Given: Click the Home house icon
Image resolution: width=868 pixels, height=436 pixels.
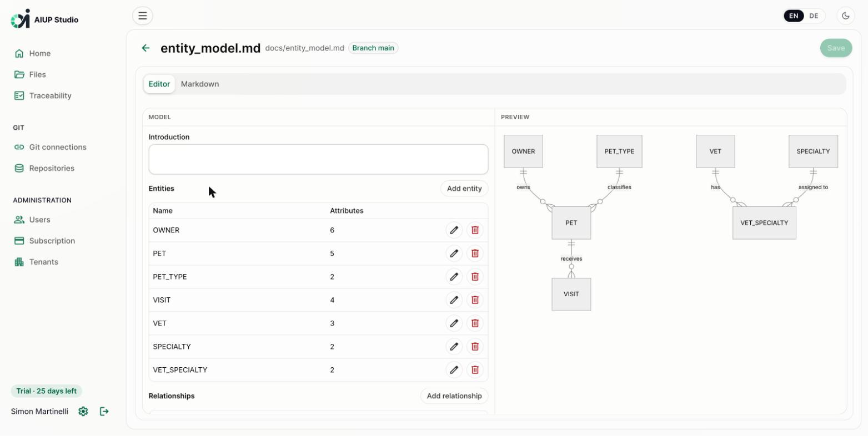Looking at the screenshot, I should 19,53.
